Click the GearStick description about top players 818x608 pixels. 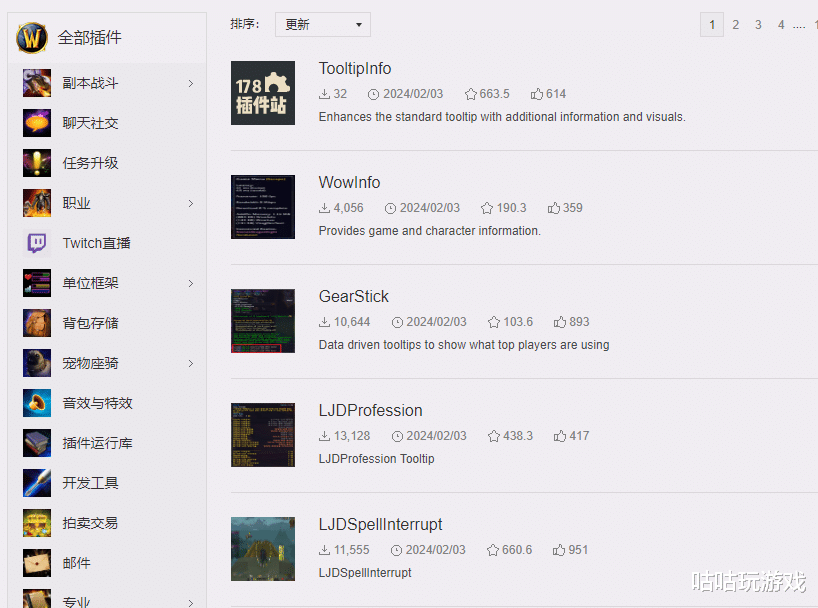coord(464,345)
